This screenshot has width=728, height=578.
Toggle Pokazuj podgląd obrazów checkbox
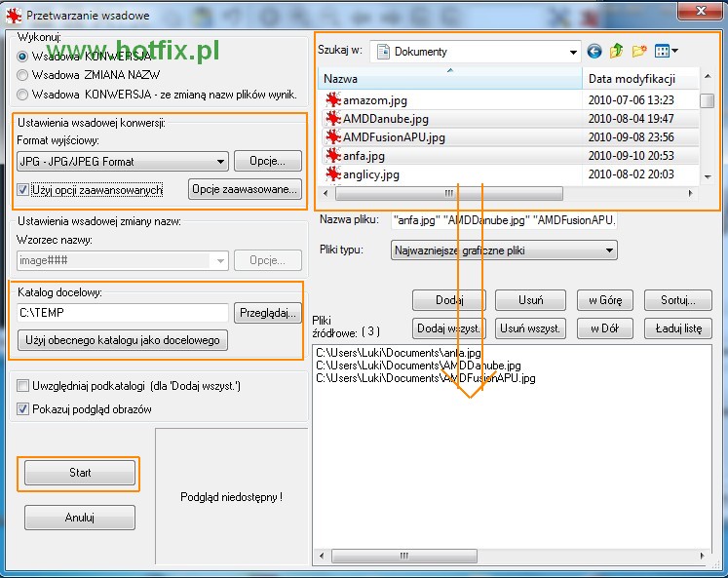(x=23, y=409)
